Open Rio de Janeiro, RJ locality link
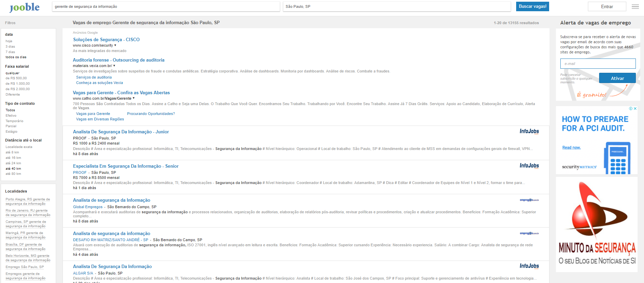The image size is (644, 283). pyautogui.click(x=28, y=213)
